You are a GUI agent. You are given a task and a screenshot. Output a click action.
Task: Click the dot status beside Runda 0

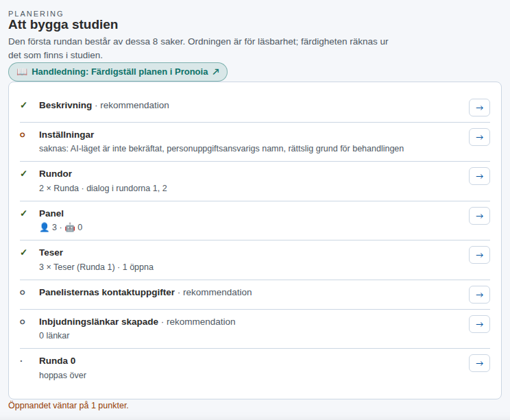tap(21, 361)
